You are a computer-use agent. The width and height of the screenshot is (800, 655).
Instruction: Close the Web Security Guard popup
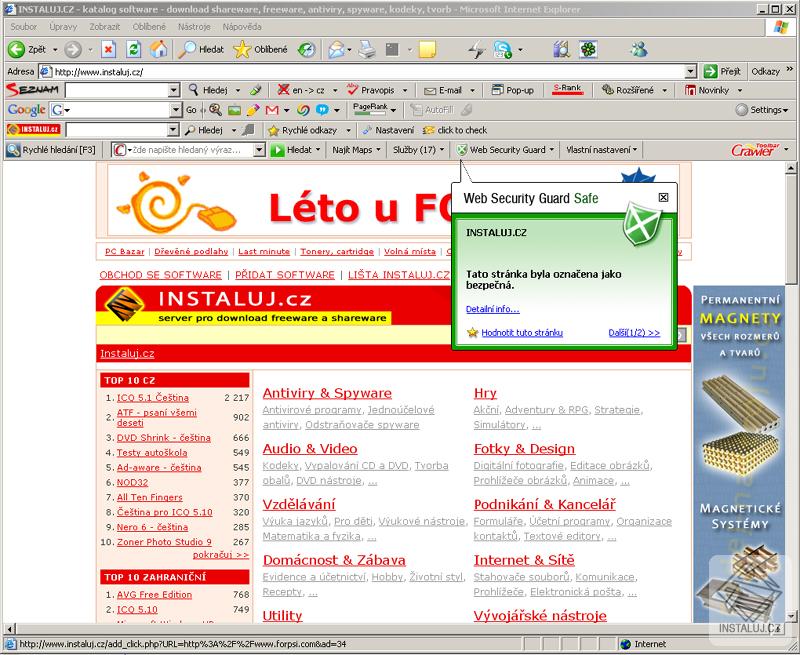pos(663,197)
